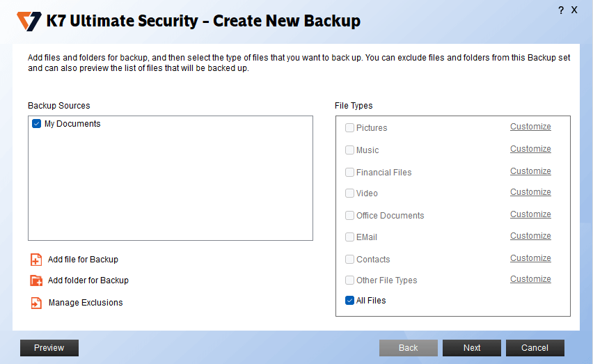Customize the EMail file type

pyautogui.click(x=530, y=236)
